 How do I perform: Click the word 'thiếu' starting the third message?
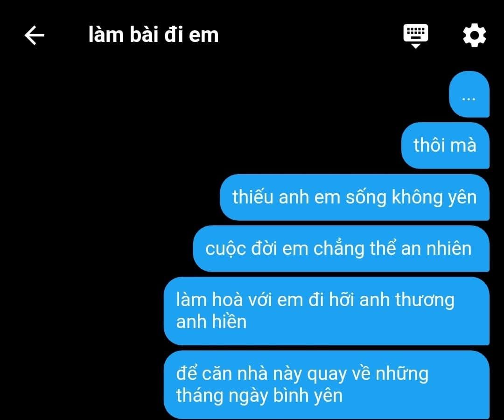click(x=252, y=196)
